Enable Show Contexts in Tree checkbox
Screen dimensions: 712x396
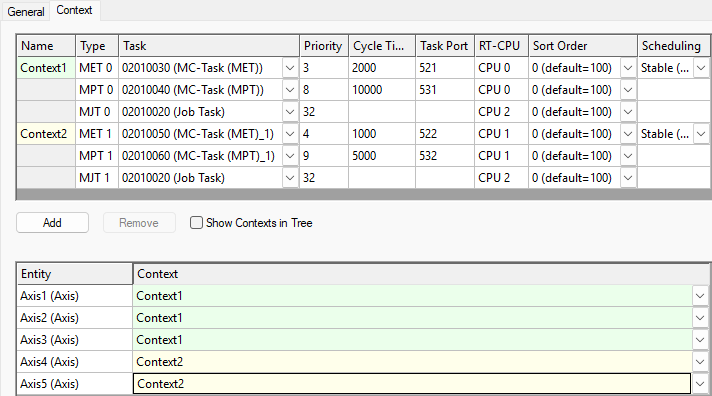(196, 223)
